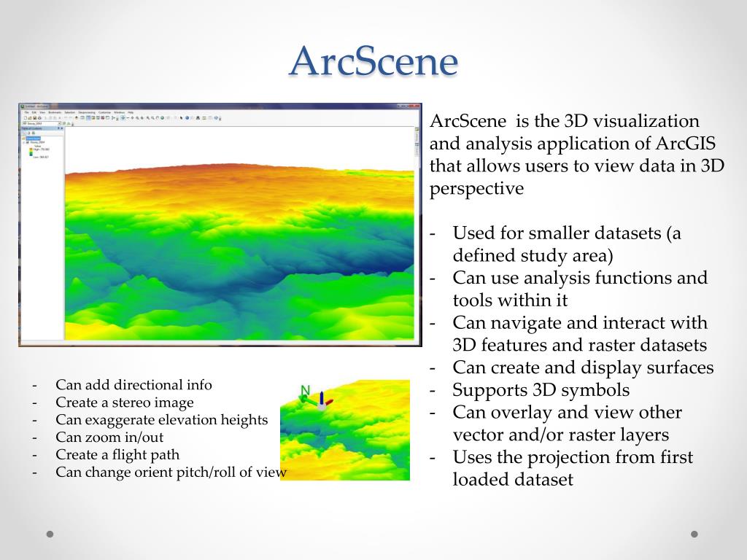The width and height of the screenshot is (747, 560).
Task: Pin the Table of Contents panel
Action: (58, 128)
